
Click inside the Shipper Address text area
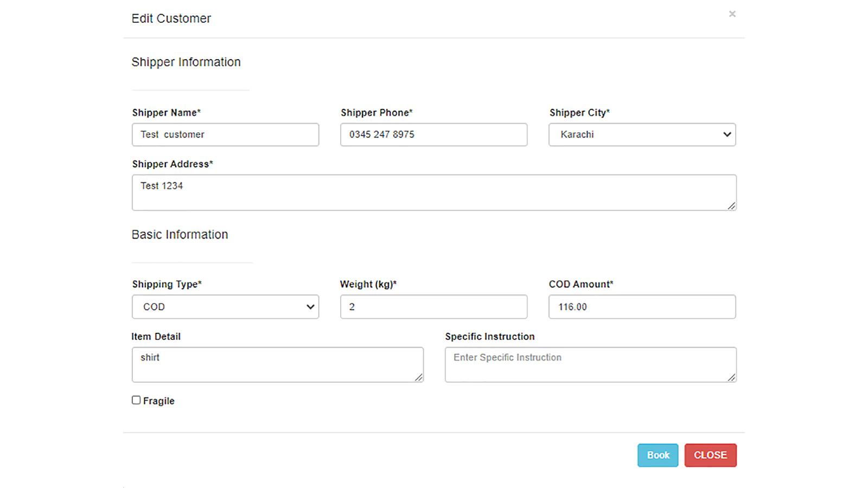tap(433, 192)
